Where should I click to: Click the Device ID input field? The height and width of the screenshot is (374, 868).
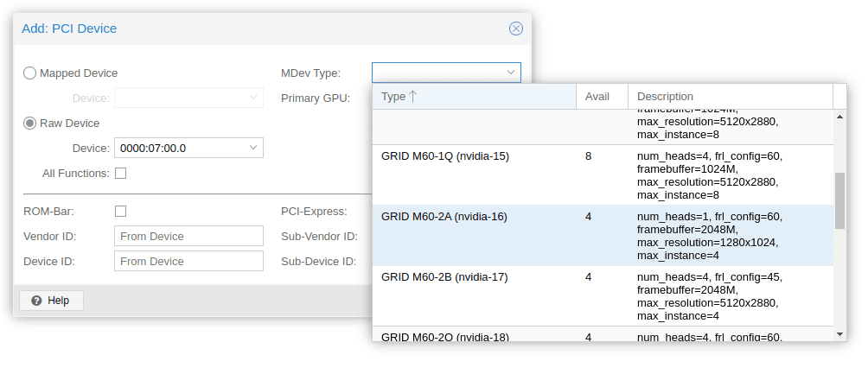pos(188,261)
